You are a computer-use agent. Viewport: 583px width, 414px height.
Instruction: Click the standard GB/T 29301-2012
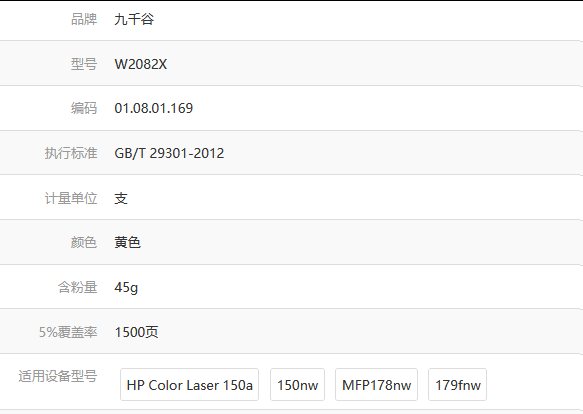click(x=169, y=153)
